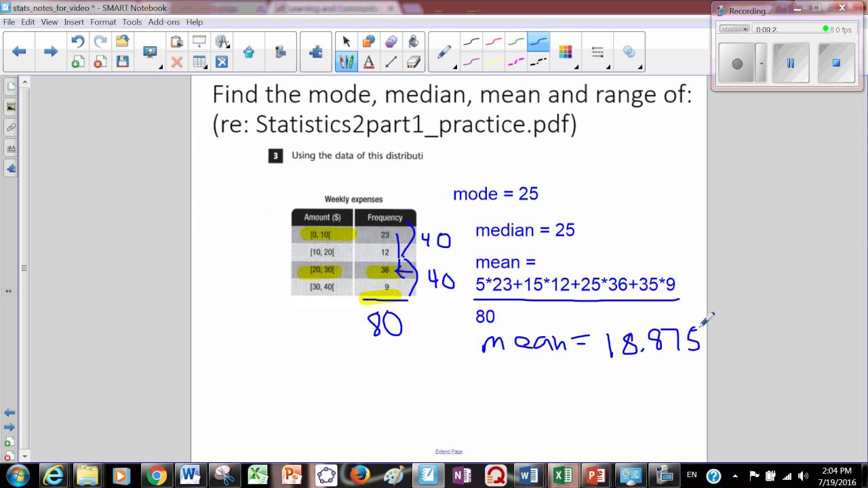The width and height of the screenshot is (868, 488).
Task: Select the Text tool
Action: coord(369,62)
